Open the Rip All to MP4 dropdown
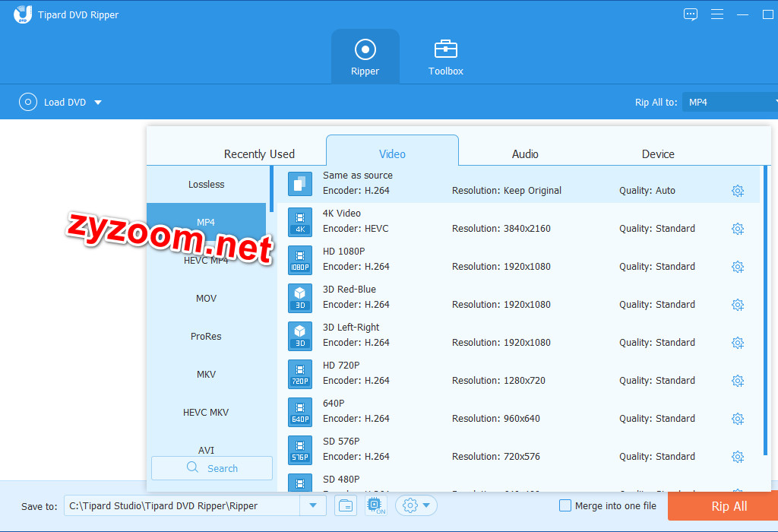778x532 pixels. pyautogui.click(x=730, y=103)
